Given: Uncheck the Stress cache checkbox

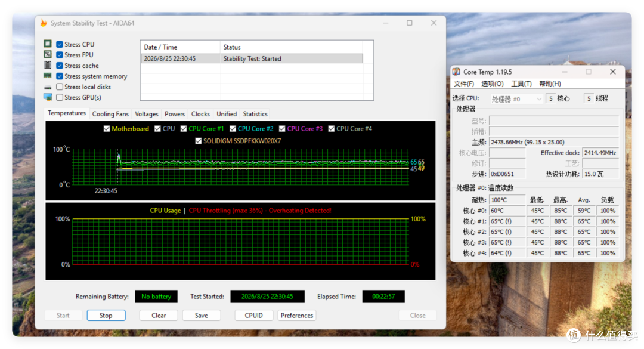Looking at the screenshot, I should (x=60, y=66).
